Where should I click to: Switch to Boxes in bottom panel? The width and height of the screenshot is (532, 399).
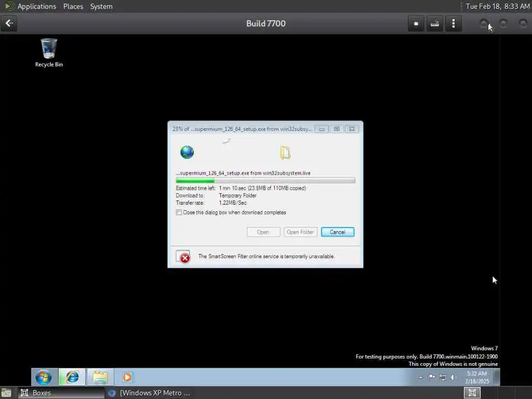tap(61, 393)
